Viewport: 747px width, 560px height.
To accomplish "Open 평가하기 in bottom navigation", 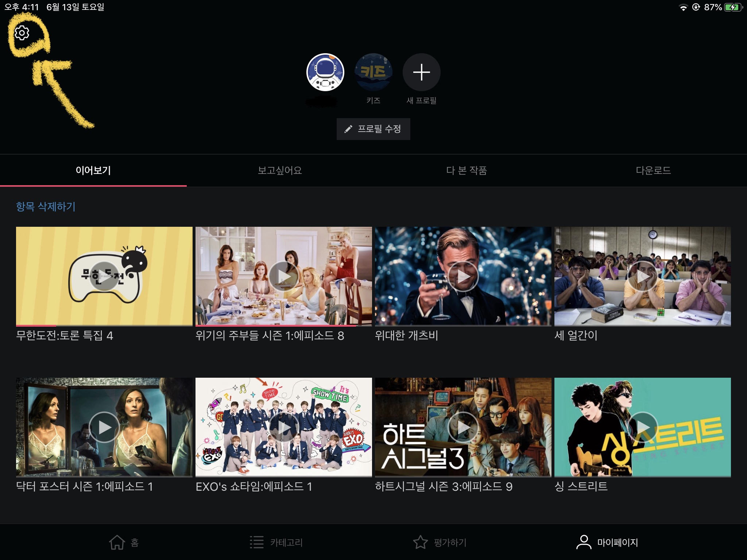I will [x=440, y=542].
